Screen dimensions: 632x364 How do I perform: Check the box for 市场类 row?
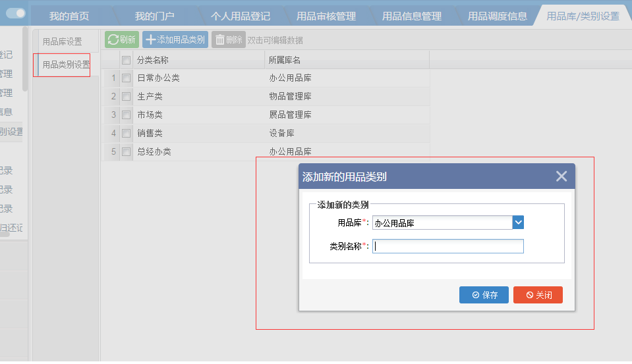tap(126, 115)
